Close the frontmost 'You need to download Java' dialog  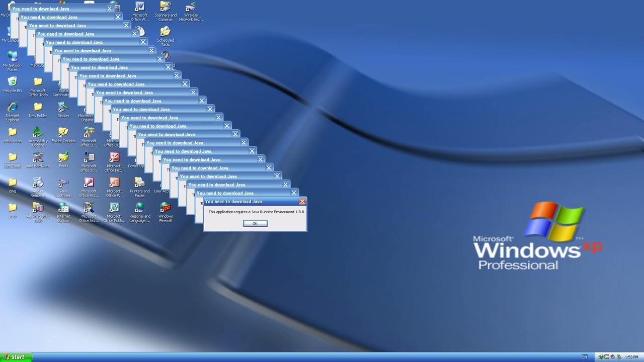(302, 202)
